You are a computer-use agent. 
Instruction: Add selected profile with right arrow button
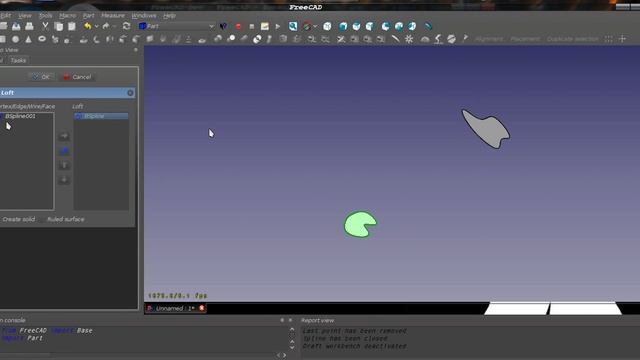[x=64, y=136]
